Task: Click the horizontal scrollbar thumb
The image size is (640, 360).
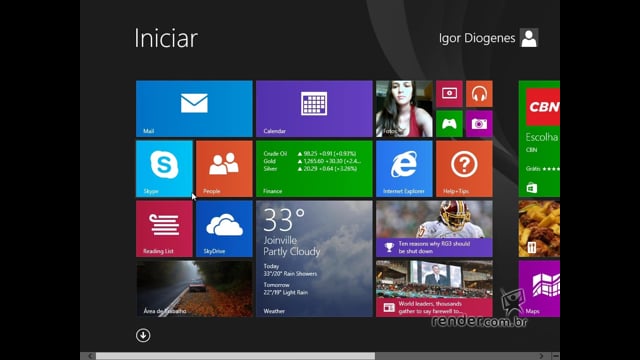Action: point(235,356)
